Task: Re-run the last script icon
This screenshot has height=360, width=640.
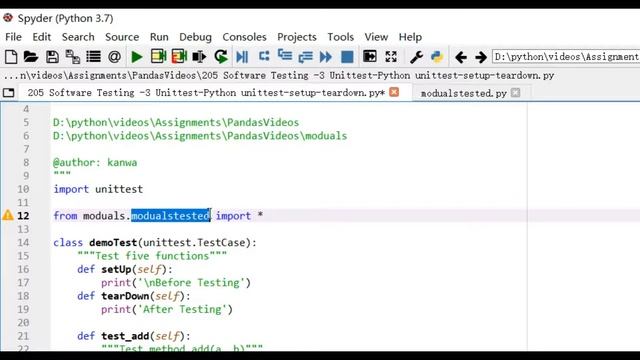Action: tap(221, 57)
